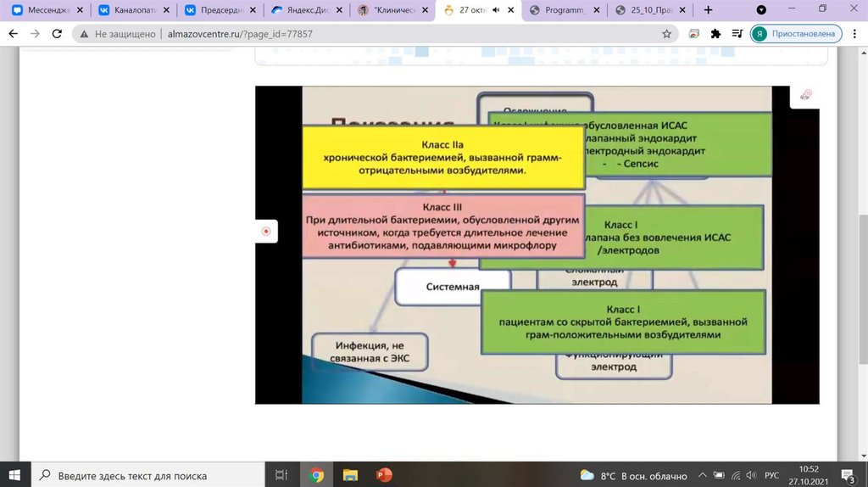The image size is (868, 487).
Task: Bookmark this page with the star
Action: 666,34
